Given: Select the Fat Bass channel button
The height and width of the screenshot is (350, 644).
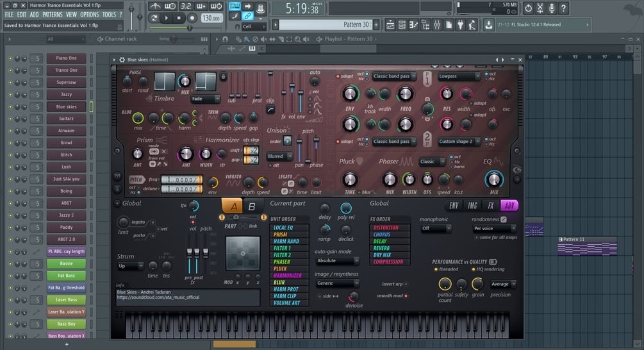Looking at the screenshot, I should tap(66, 276).
